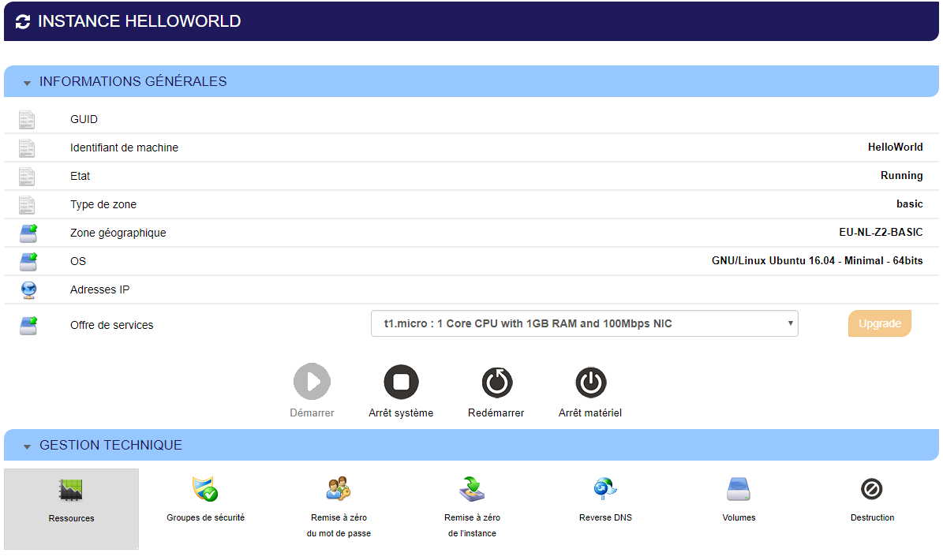Click the Adresses IP label
The height and width of the screenshot is (560, 943).
(100, 289)
